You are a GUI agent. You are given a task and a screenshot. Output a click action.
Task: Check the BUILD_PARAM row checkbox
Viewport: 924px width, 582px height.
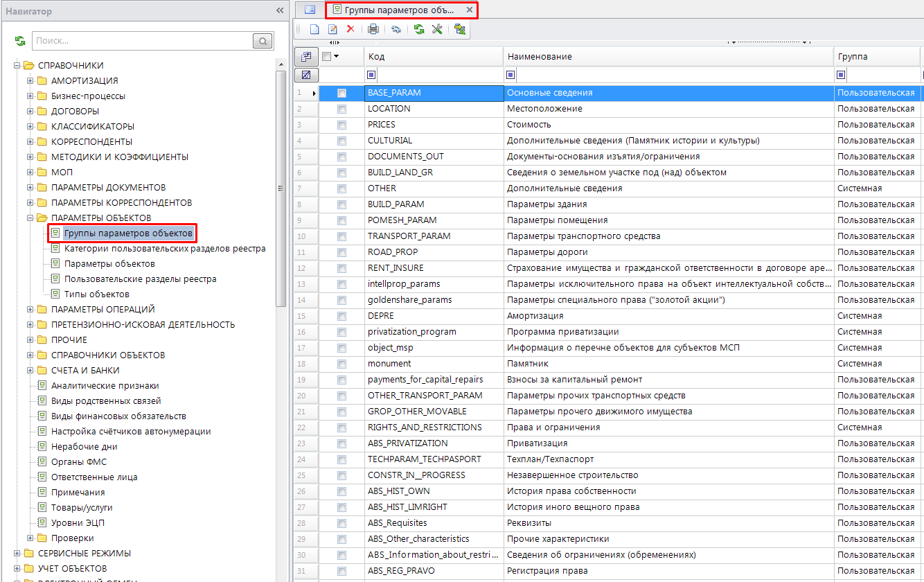click(x=341, y=204)
